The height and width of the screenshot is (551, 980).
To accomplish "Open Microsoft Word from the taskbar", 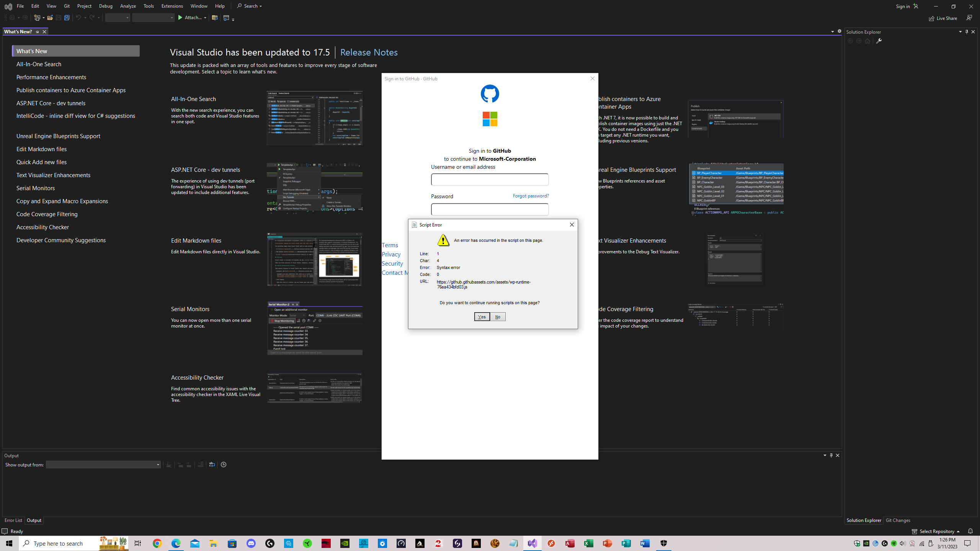I will [x=645, y=543].
